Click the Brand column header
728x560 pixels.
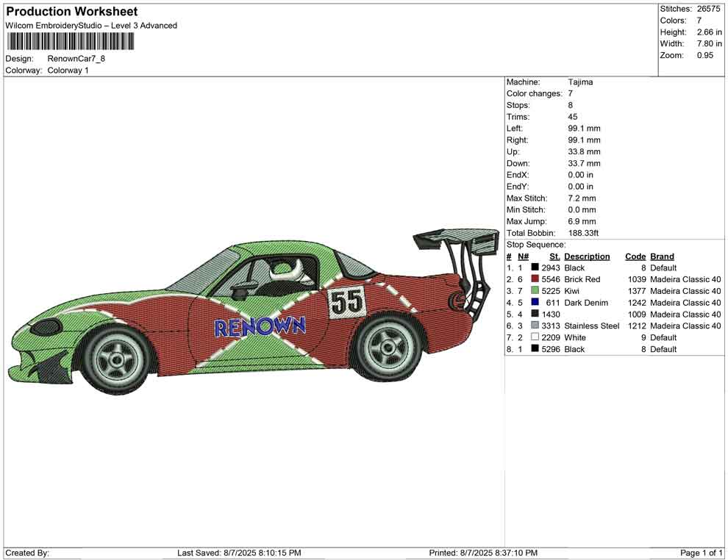tap(662, 256)
